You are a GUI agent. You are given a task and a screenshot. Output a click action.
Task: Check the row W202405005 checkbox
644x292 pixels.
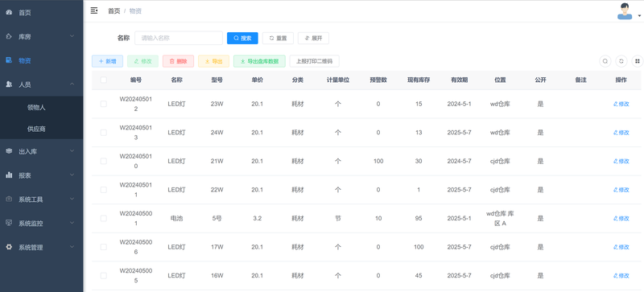click(104, 276)
